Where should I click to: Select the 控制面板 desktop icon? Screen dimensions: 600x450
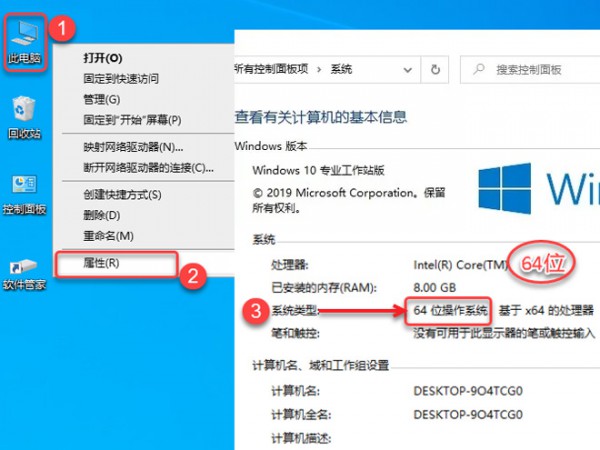coord(24,195)
